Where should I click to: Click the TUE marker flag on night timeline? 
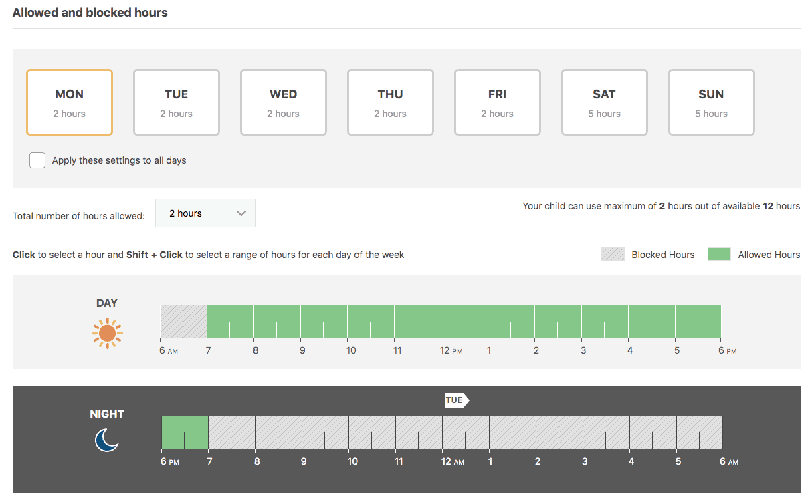point(455,400)
